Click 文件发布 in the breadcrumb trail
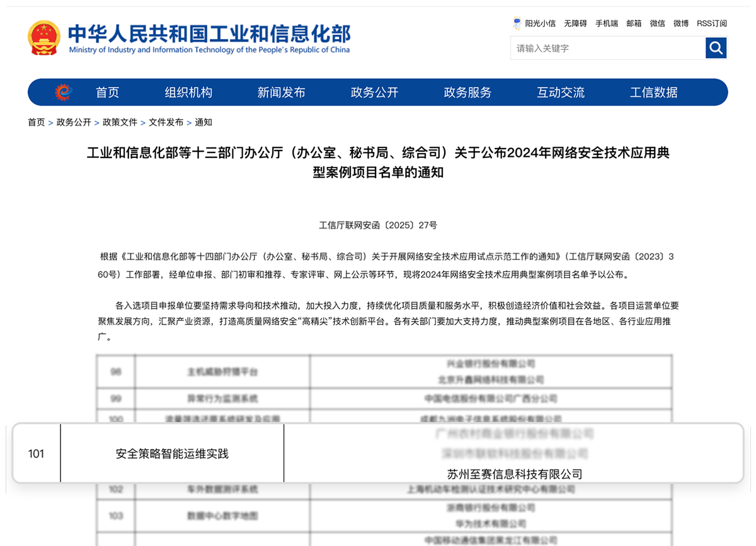The width and height of the screenshot is (756, 546). click(166, 122)
